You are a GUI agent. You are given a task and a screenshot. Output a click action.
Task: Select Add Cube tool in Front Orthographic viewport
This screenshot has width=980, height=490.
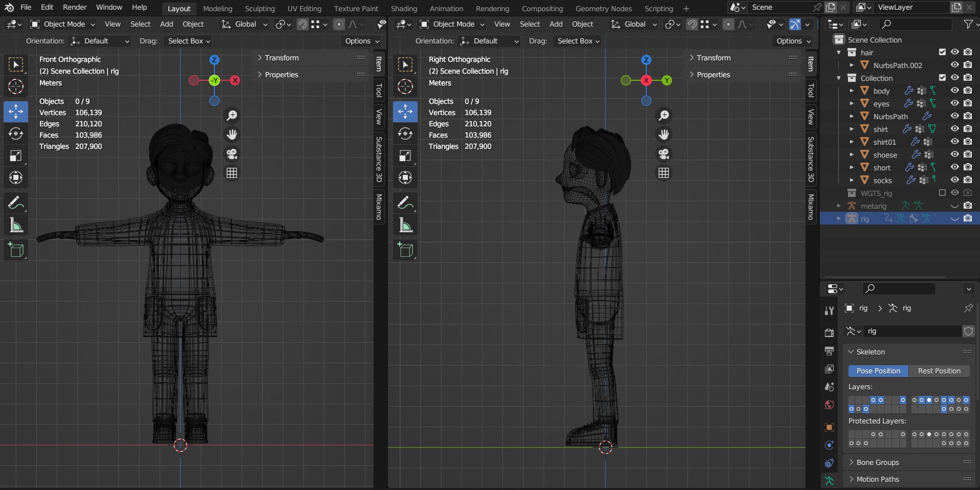click(16, 250)
